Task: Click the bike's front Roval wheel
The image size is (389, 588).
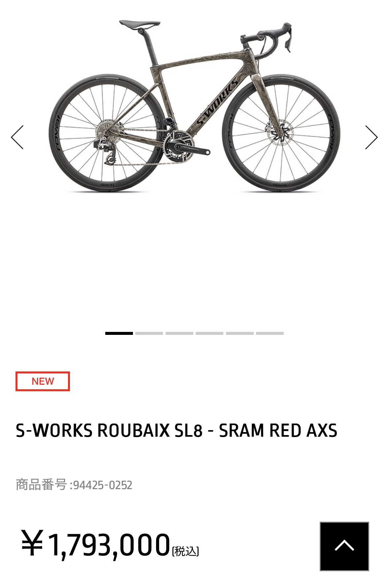Action: click(281, 133)
